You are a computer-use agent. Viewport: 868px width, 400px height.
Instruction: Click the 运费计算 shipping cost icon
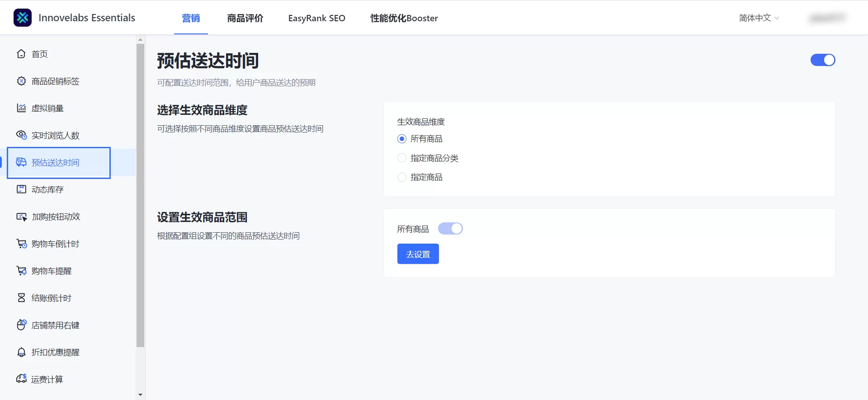tap(21, 379)
